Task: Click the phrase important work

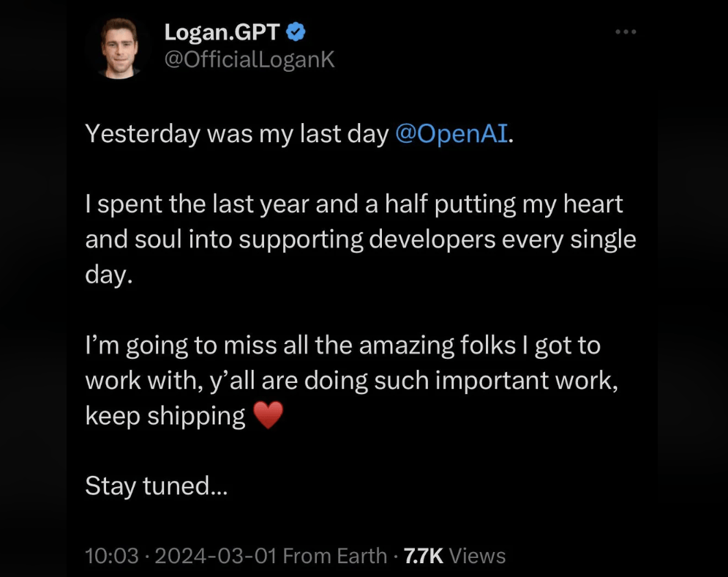Action: (525, 381)
